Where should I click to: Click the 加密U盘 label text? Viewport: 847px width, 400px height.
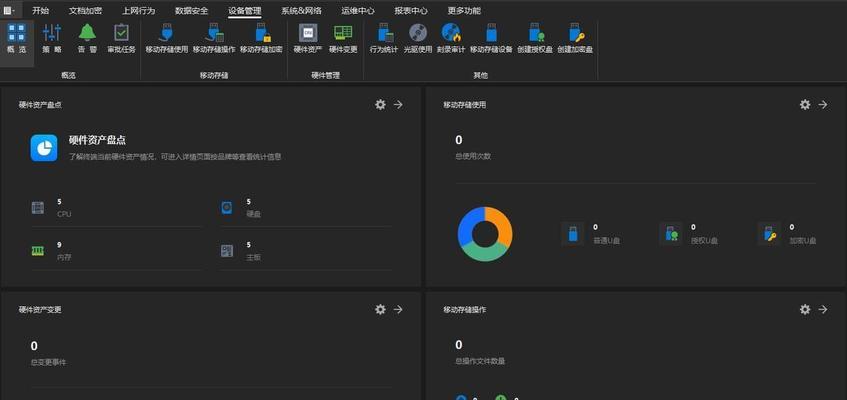803,241
